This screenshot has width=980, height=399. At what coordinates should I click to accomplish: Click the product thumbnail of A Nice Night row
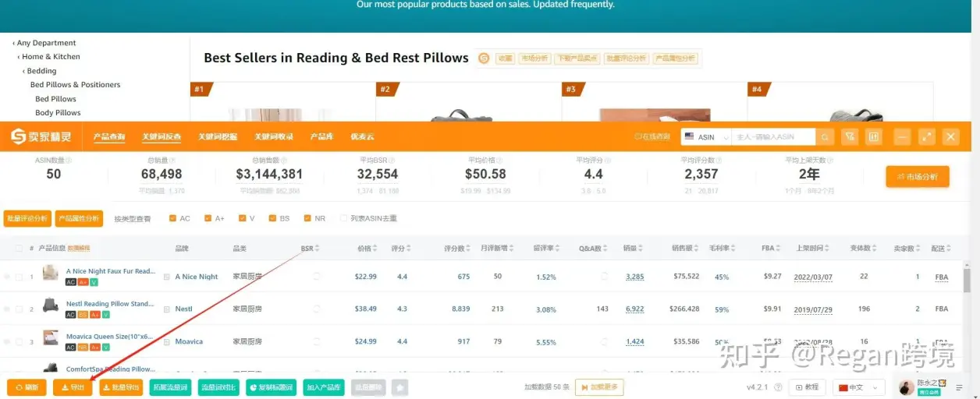pyautogui.click(x=50, y=274)
